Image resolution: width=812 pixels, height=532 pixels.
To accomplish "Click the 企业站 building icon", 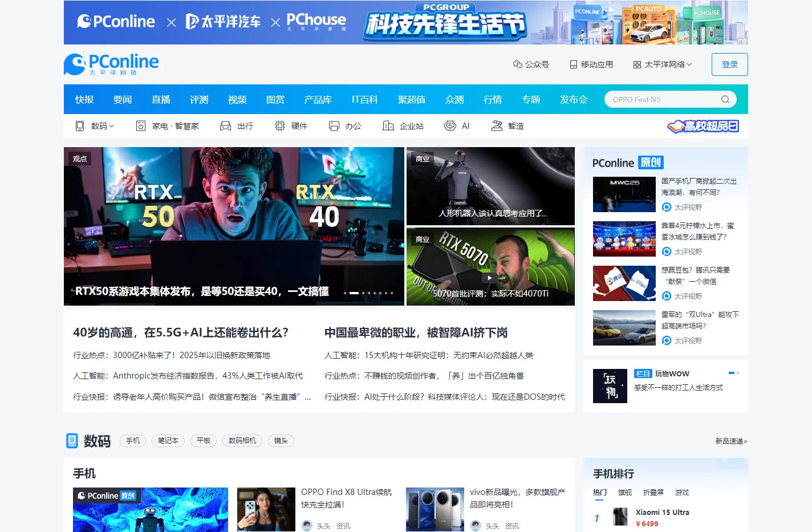I will point(388,126).
